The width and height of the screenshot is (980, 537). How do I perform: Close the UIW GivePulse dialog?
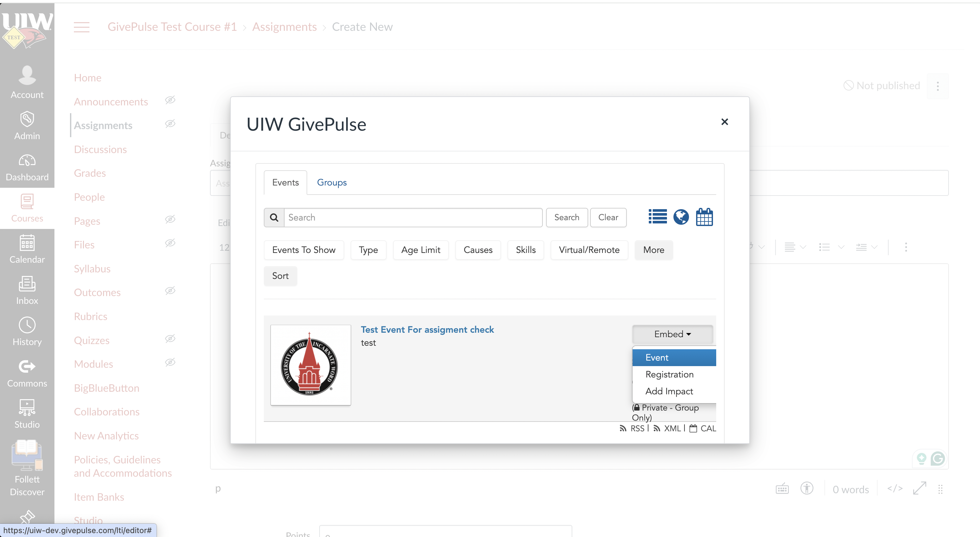724,122
